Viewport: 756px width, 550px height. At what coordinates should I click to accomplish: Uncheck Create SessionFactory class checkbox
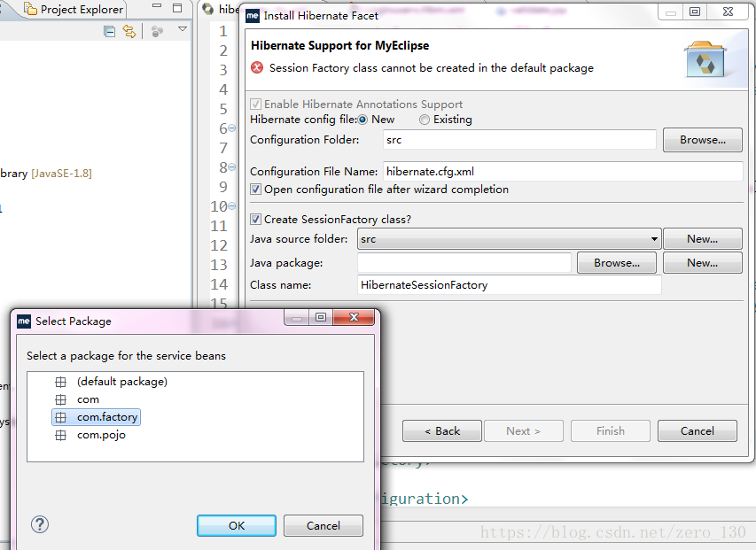tap(255, 219)
